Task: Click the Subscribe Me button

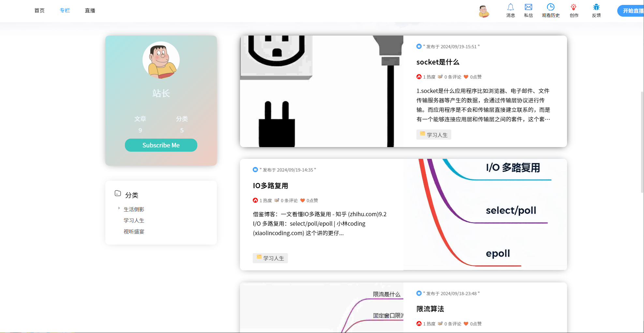Action: 161,145
